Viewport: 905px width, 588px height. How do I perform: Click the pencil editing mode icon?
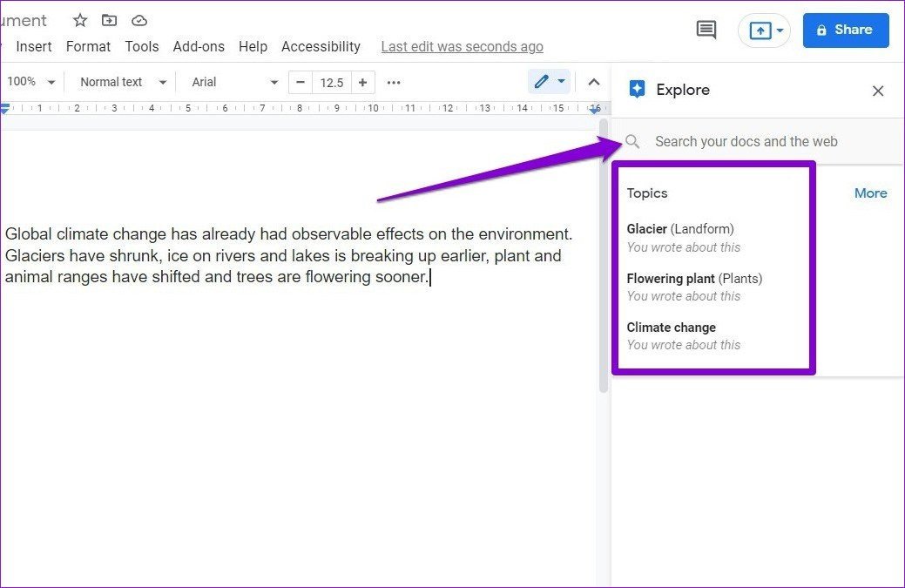coord(543,81)
